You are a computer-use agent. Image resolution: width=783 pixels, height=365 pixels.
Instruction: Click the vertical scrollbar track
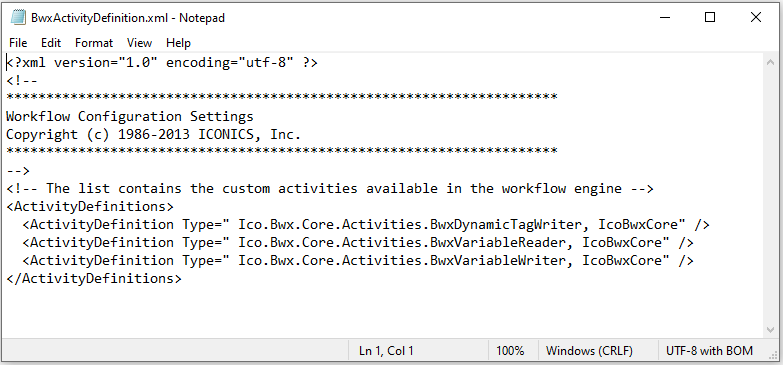click(771, 196)
